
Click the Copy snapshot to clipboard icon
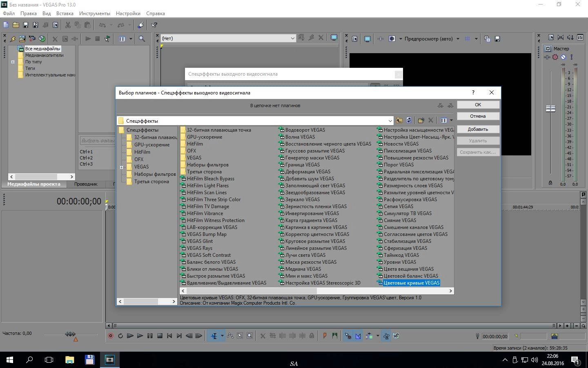pyautogui.click(x=487, y=39)
